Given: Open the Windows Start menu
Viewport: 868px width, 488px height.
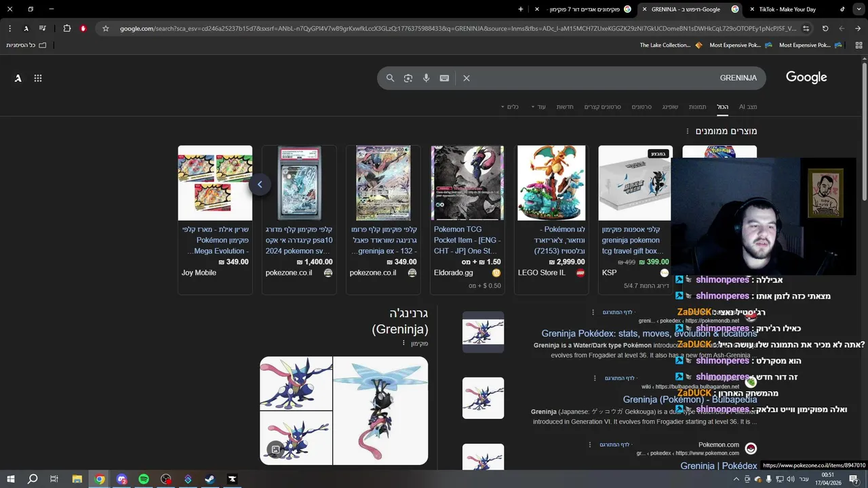Looking at the screenshot, I should point(11,479).
